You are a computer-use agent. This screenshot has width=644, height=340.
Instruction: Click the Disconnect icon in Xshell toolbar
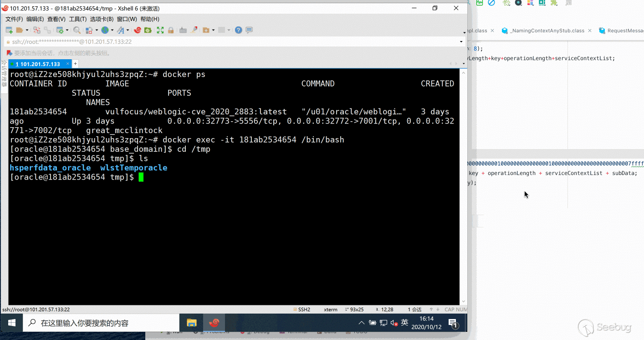tap(37, 30)
